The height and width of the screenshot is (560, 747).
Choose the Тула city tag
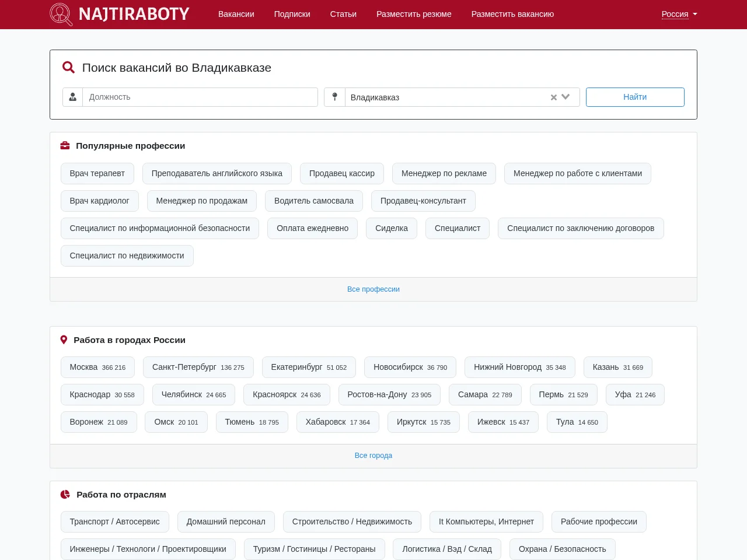(x=577, y=422)
